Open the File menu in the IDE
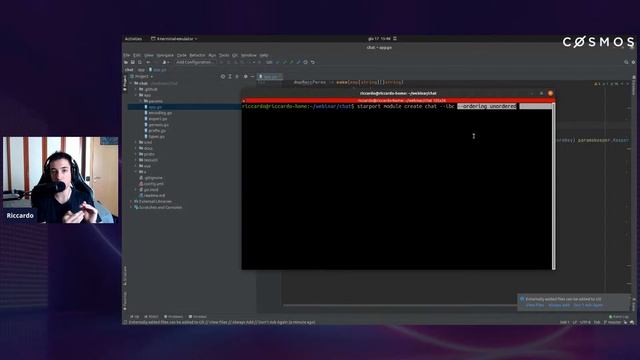This screenshot has height=360, width=640. coord(127,55)
